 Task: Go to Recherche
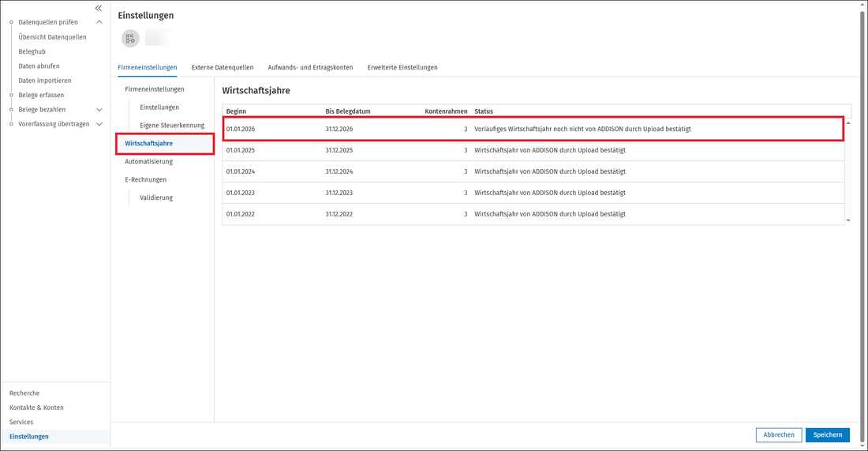[24, 393]
